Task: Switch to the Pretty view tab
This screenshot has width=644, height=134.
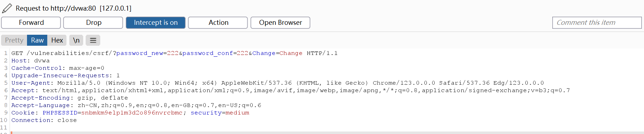Action: (x=14, y=40)
